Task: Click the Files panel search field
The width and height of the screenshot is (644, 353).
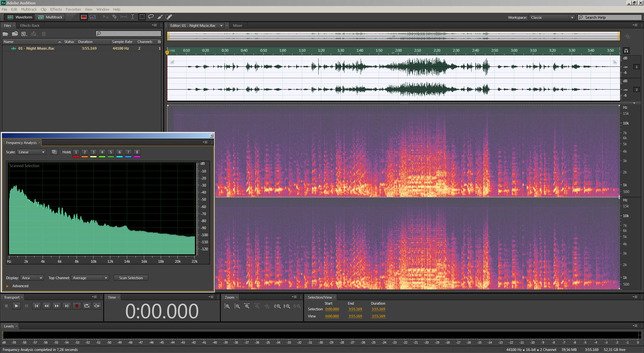Action: point(128,34)
